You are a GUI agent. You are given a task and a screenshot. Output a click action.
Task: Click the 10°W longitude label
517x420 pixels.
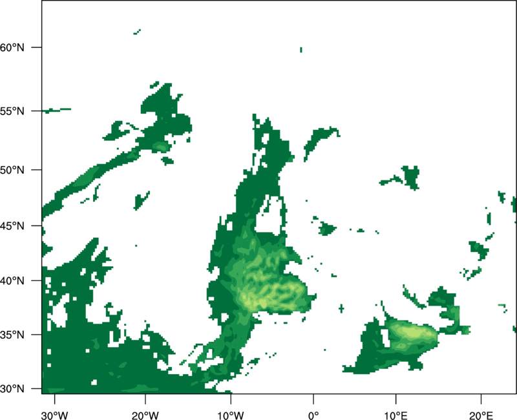[x=231, y=415]
